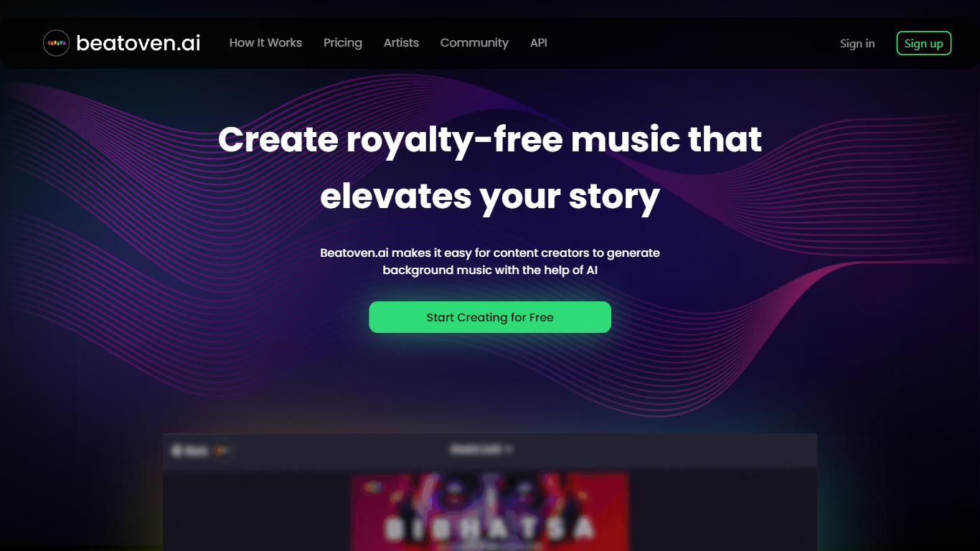Click the Beatoven.ai description paragraph
This screenshot has width=980, height=551.
point(490,261)
